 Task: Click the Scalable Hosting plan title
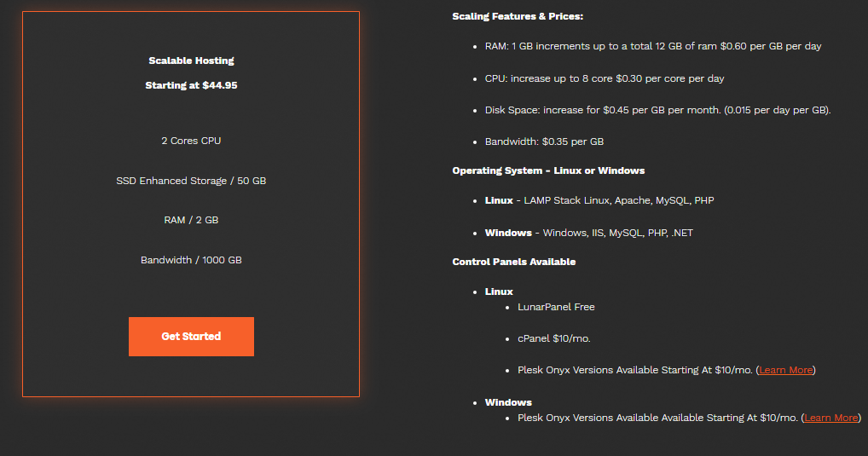(x=191, y=61)
